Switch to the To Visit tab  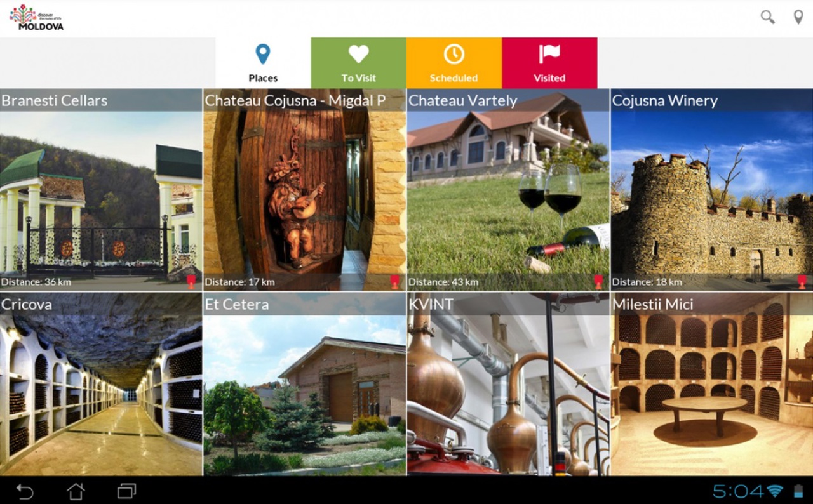(359, 63)
